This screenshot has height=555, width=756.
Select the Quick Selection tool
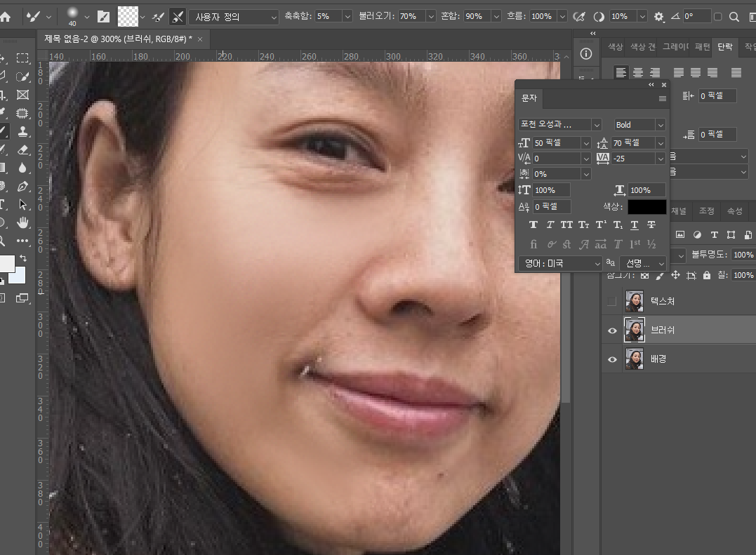pos(22,76)
